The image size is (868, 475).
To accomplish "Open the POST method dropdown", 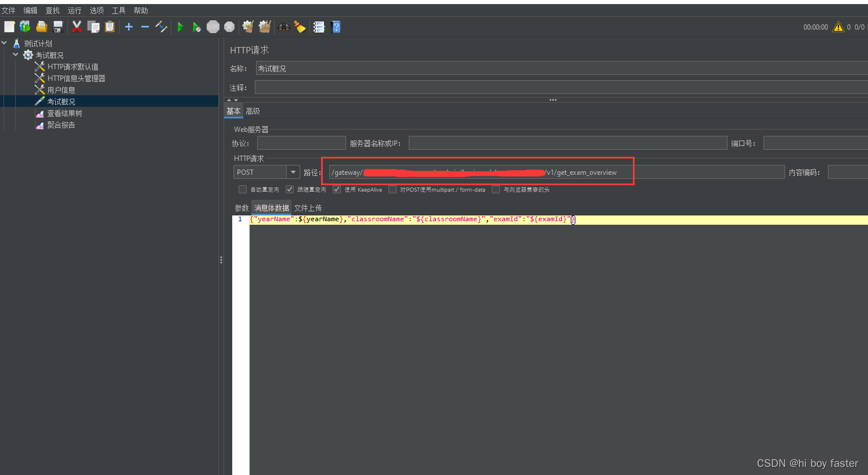I will (x=293, y=172).
